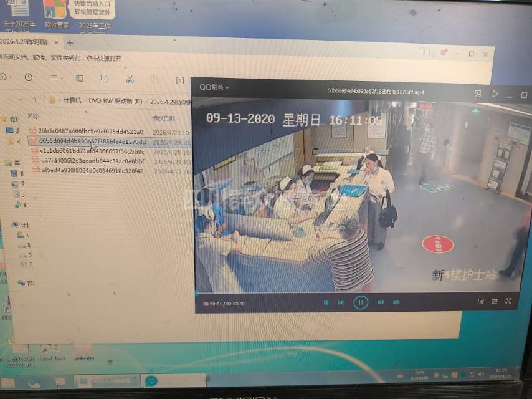Image resolution: width=532 pixels, height=399 pixels.
Task: Click the cut scissors icon in toolbar
Action: [x=130, y=79]
